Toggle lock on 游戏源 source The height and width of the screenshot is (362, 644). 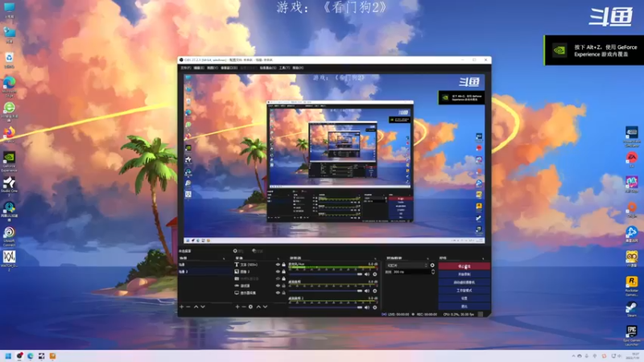point(283,286)
